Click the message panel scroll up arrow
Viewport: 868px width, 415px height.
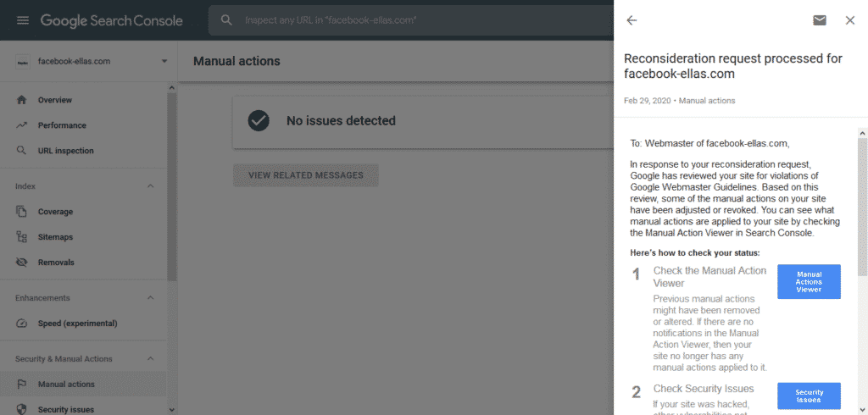point(862,133)
